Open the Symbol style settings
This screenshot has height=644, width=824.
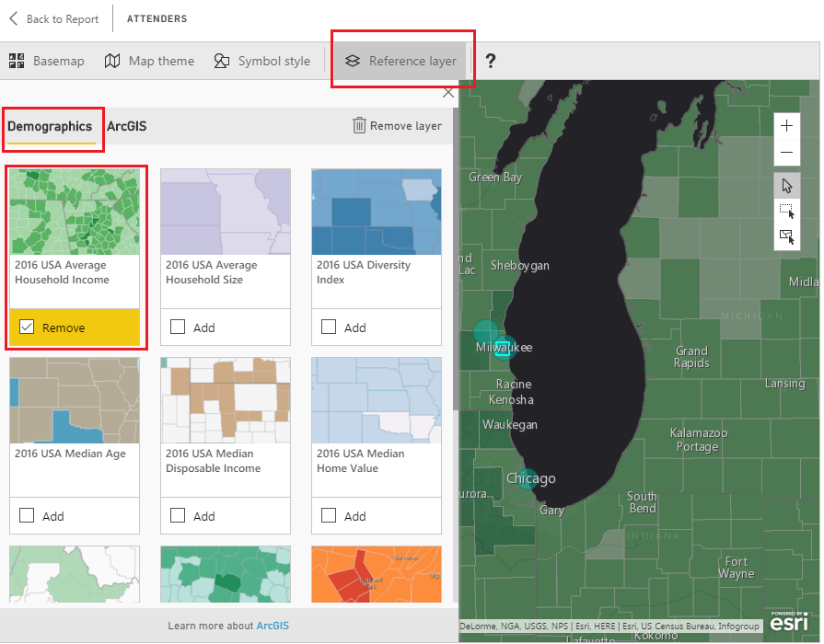point(261,61)
